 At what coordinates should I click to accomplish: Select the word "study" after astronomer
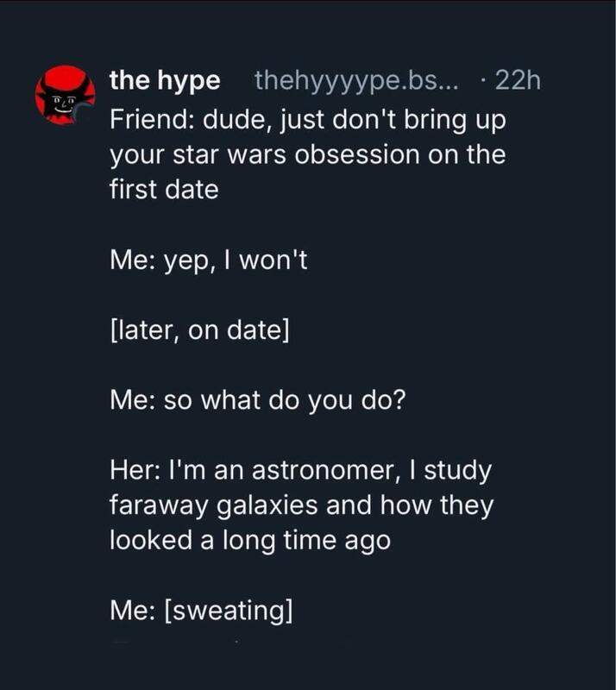pyautogui.click(x=457, y=472)
